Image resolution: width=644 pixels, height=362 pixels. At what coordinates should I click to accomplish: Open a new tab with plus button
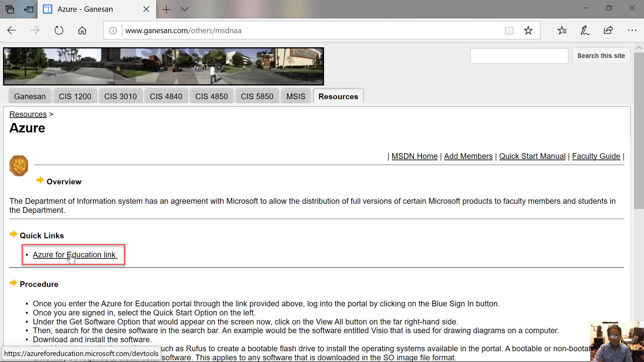click(166, 9)
